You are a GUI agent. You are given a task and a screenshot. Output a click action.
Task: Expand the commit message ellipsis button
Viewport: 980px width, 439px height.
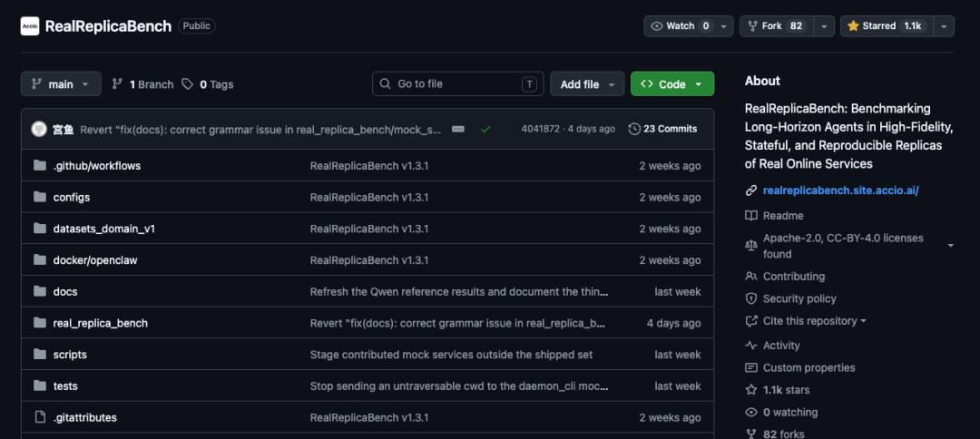458,130
